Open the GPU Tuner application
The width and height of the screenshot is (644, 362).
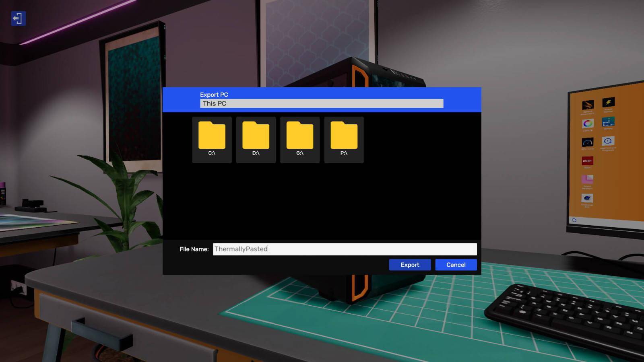(588, 141)
